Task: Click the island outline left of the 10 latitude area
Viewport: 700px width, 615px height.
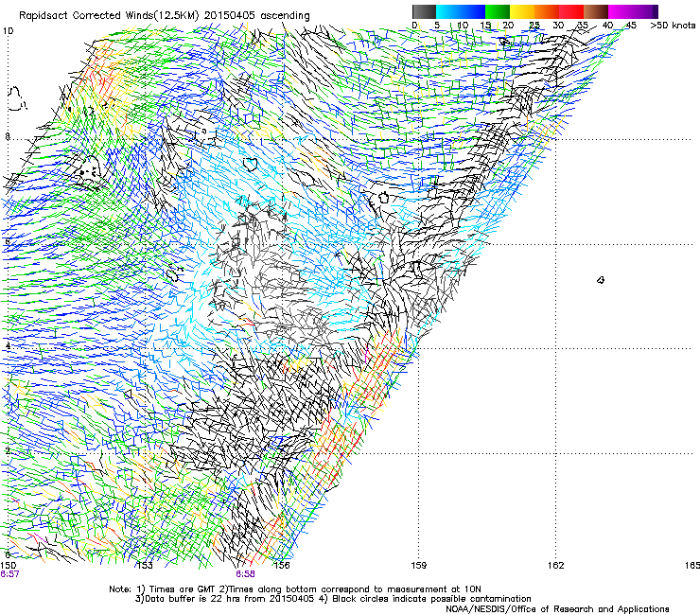Action: [16, 98]
